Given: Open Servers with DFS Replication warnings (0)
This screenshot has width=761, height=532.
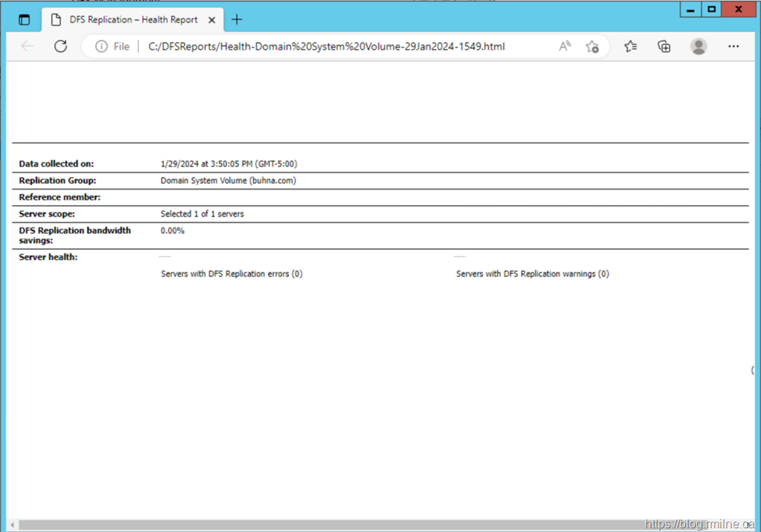Looking at the screenshot, I should 532,273.
